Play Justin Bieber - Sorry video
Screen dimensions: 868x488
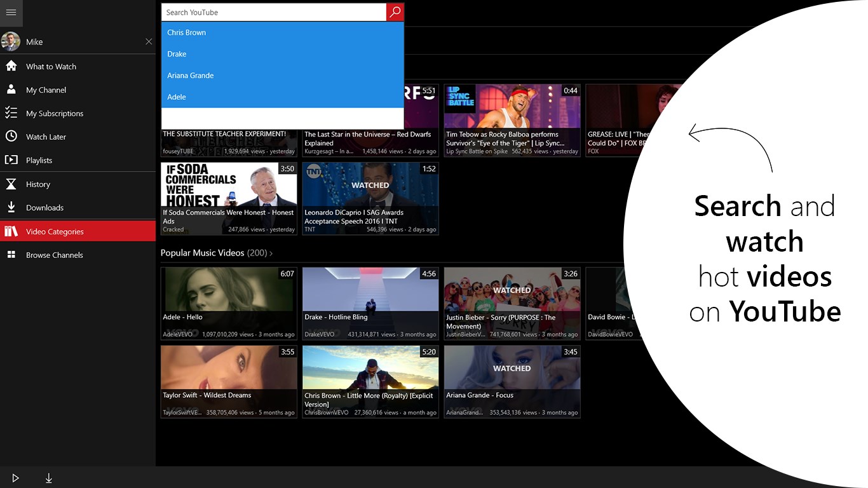tap(512, 303)
